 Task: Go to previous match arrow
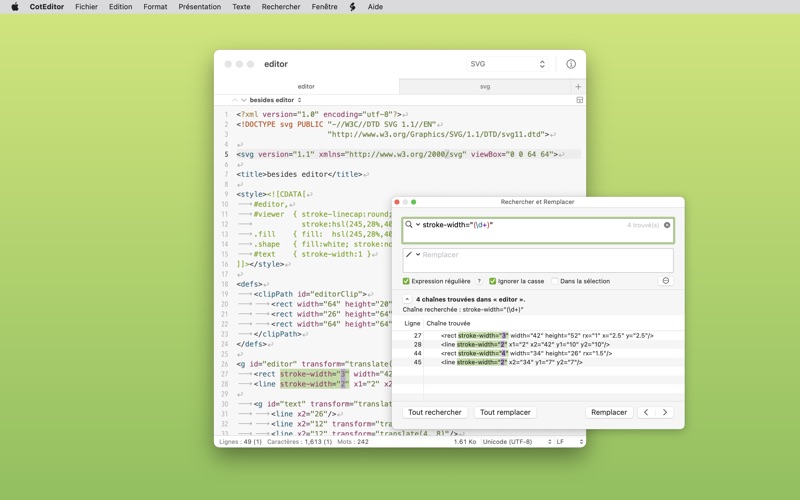click(x=646, y=412)
